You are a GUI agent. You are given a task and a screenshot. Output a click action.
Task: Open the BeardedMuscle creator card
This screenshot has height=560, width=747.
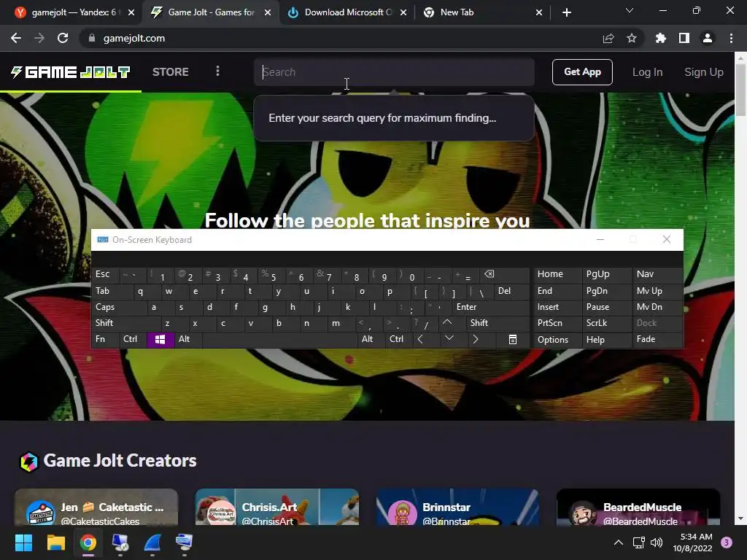tap(638, 507)
